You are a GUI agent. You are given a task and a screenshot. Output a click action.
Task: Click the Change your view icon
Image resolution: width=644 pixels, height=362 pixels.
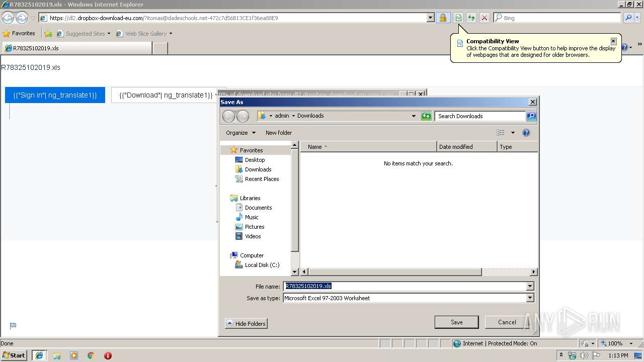[x=501, y=133]
